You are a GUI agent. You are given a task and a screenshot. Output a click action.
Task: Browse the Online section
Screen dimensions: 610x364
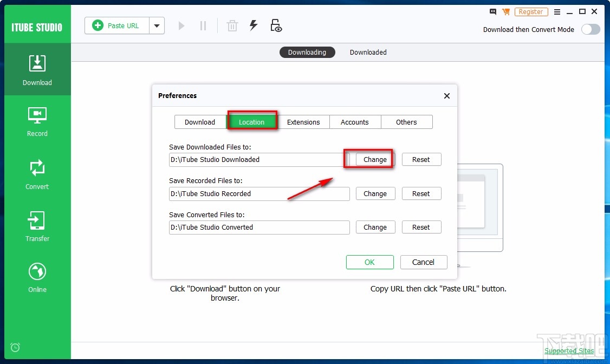(x=37, y=277)
